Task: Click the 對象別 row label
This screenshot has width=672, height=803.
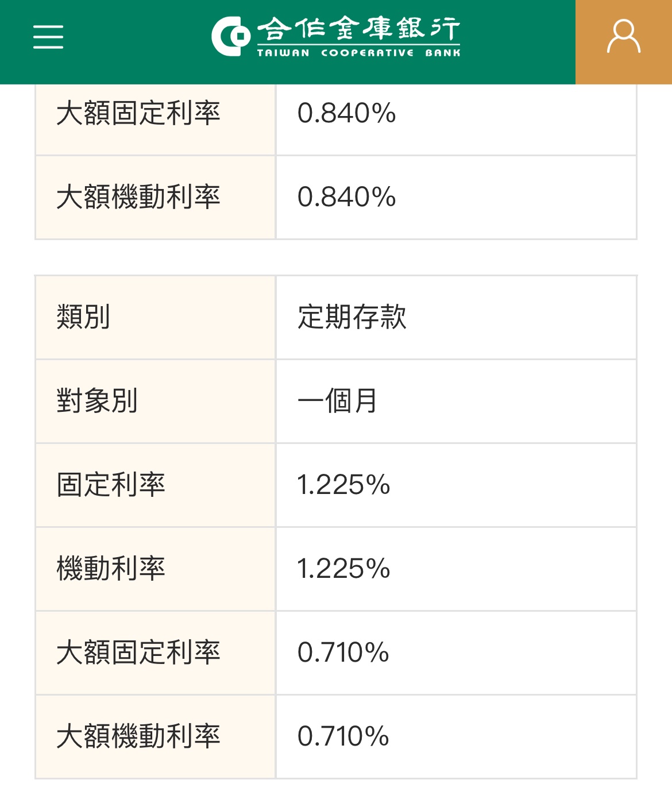Action: [x=97, y=401]
